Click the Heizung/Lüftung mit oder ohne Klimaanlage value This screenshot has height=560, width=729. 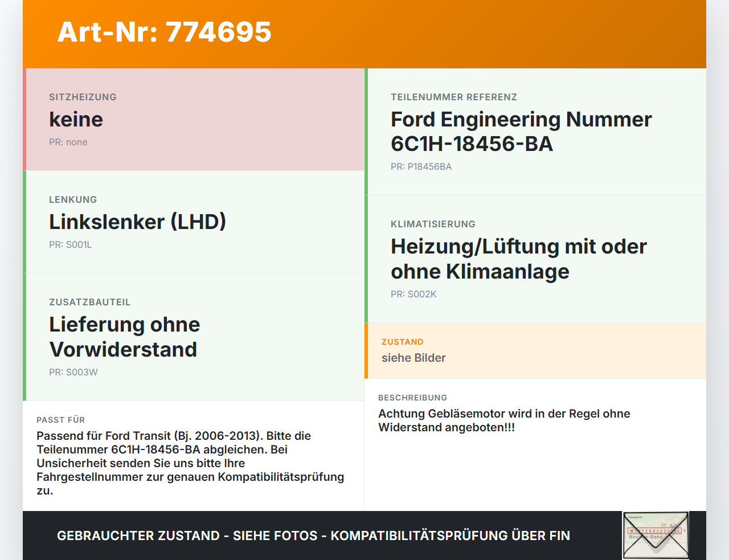(x=519, y=259)
